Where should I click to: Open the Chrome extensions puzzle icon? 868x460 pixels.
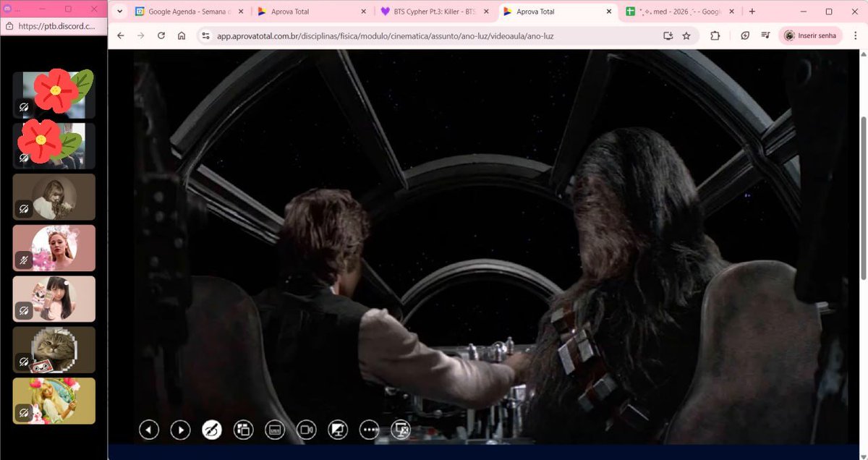click(715, 35)
